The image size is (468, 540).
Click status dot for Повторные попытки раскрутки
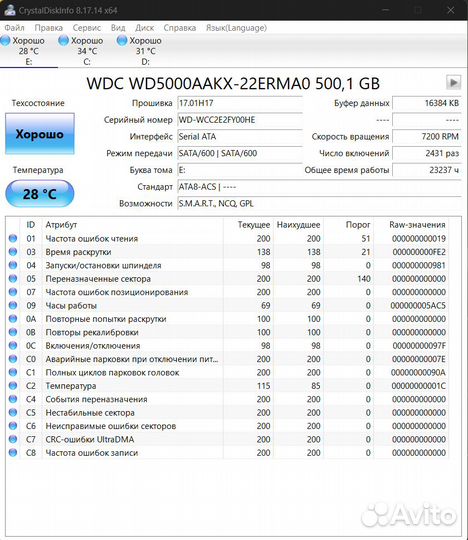point(13,319)
